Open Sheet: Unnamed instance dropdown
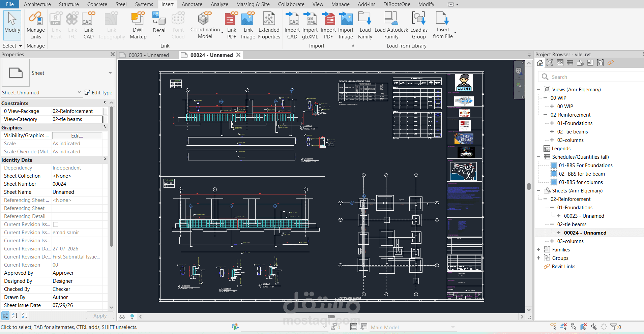 click(79, 92)
